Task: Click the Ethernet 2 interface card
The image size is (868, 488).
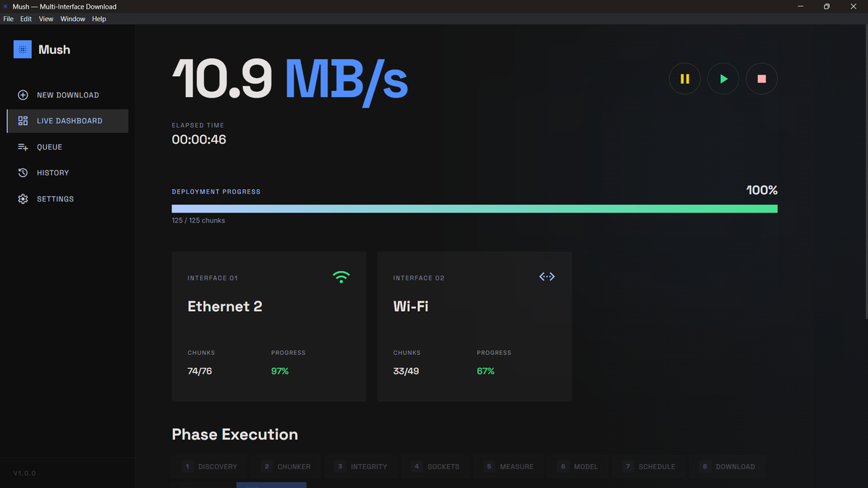Action: pos(268,326)
